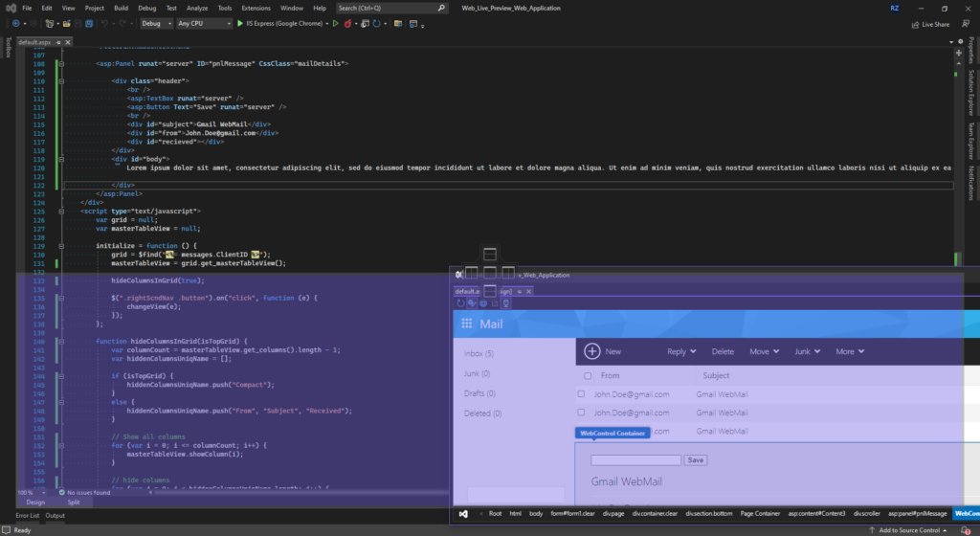Switch to Design view tab
Screen dimensions: 980x536
tap(35, 502)
